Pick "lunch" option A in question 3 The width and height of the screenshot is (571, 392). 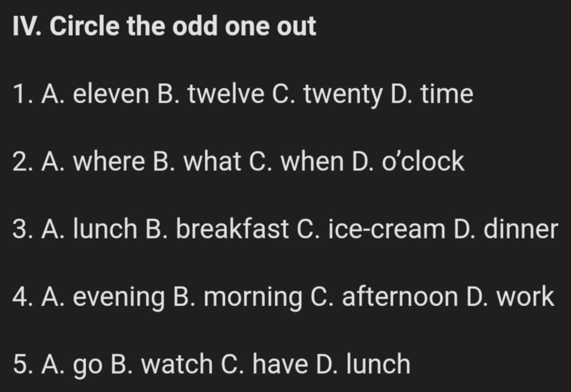tap(105, 229)
